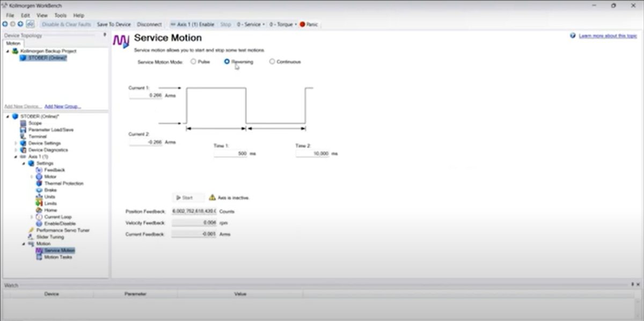The image size is (644, 321).
Task: Open the 0 - Torque operation dropdown
Action: 283,25
